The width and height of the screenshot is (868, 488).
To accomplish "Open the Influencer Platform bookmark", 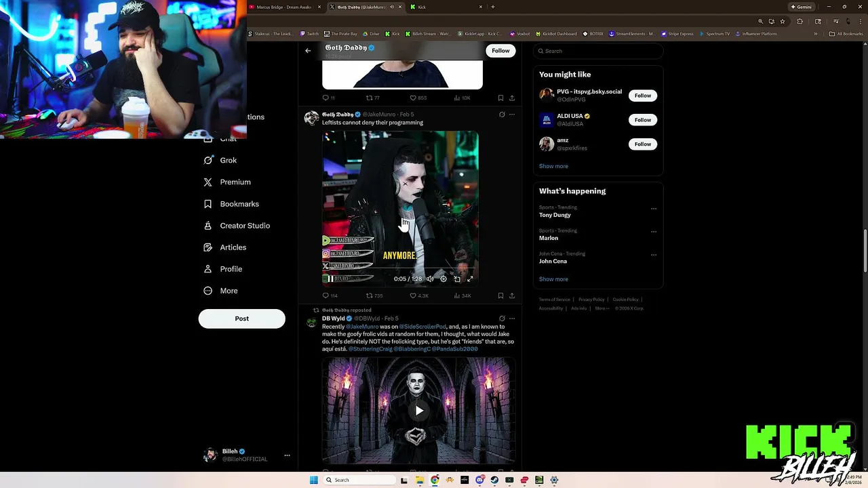I will (755, 34).
